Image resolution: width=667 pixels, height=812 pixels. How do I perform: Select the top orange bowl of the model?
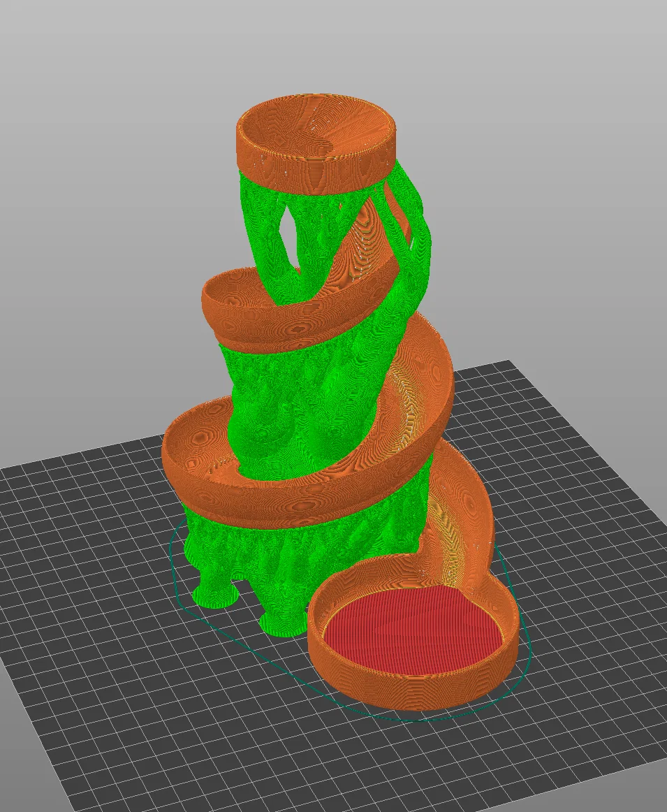pos(316,143)
